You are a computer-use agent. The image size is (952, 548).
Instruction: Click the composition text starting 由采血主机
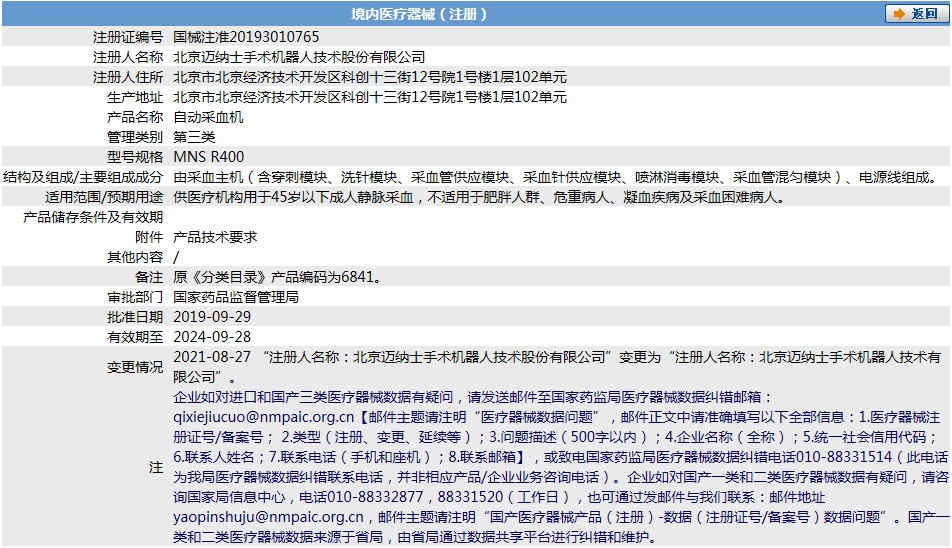point(556,177)
